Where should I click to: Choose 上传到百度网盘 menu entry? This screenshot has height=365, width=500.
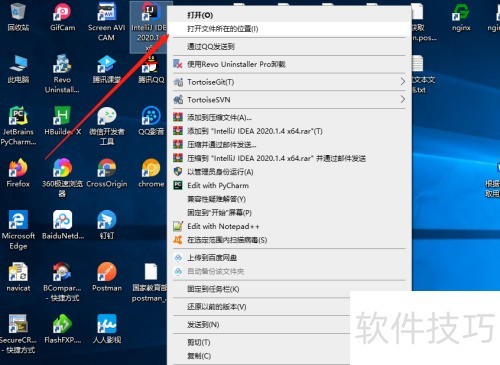[x=289, y=257]
